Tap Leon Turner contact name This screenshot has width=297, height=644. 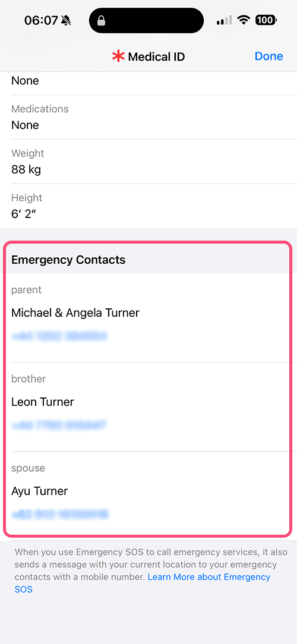tap(43, 402)
